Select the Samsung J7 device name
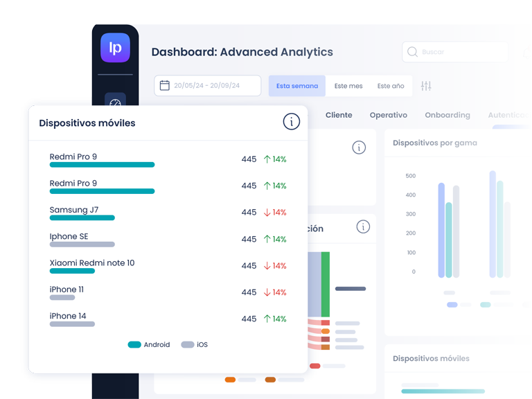The height and width of the screenshot is (399, 532). (x=74, y=210)
